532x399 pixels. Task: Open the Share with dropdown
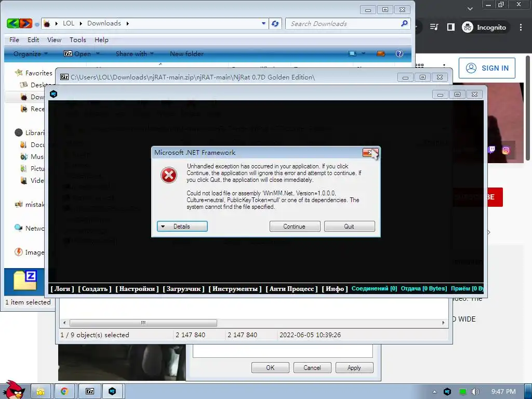coord(135,54)
